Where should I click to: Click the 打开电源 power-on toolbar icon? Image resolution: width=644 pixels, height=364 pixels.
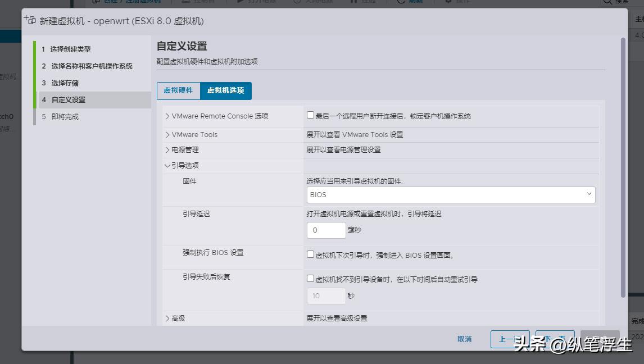tap(242, 2)
